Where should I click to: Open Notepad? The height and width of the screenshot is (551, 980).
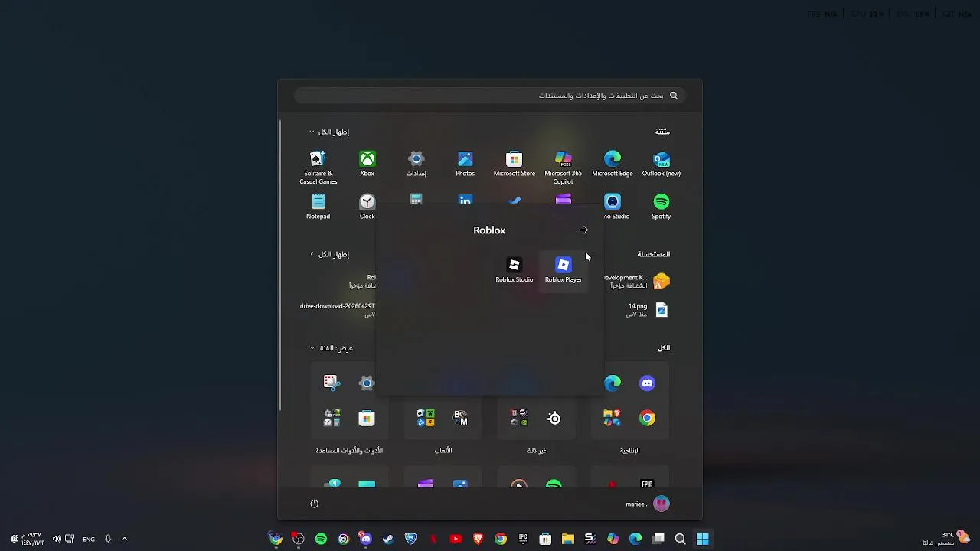(318, 207)
